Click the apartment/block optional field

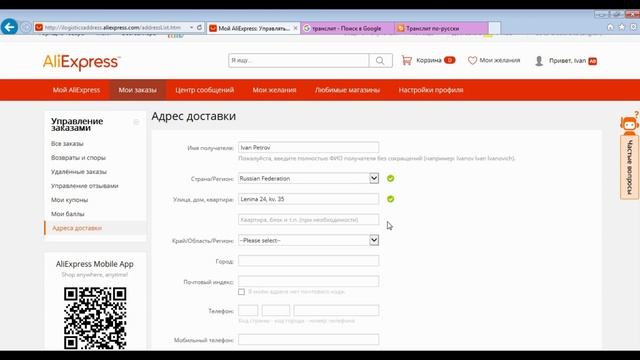308,220
